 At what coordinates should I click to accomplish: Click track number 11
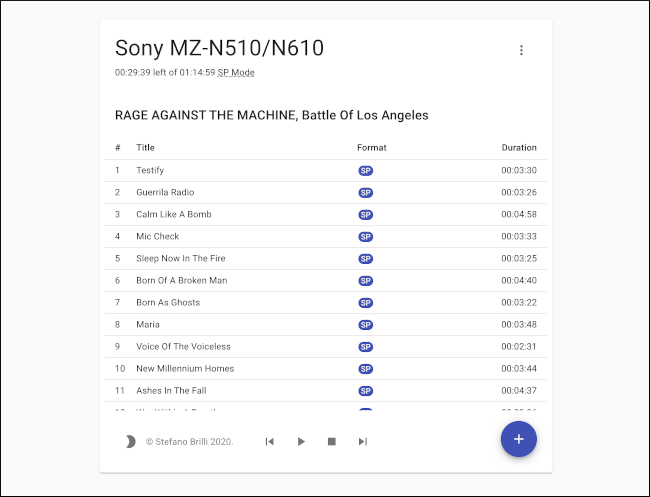coord(120,390)
